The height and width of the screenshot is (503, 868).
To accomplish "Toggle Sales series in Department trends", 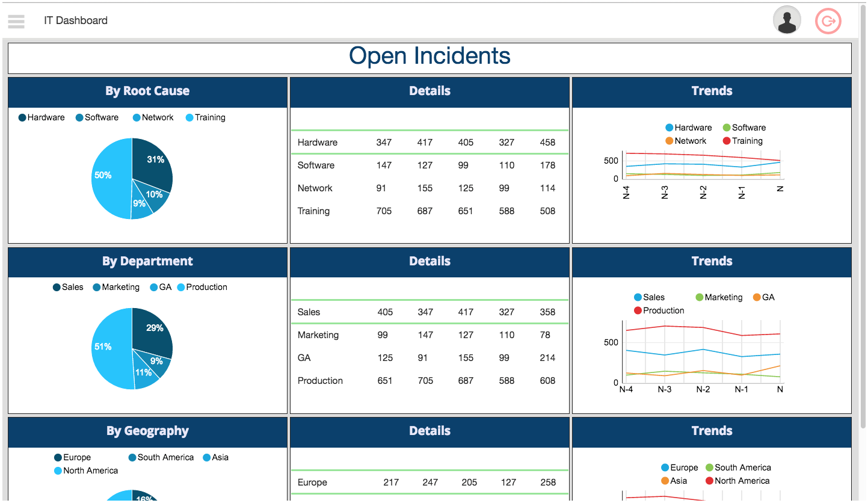I will click(x=650, y=297).
